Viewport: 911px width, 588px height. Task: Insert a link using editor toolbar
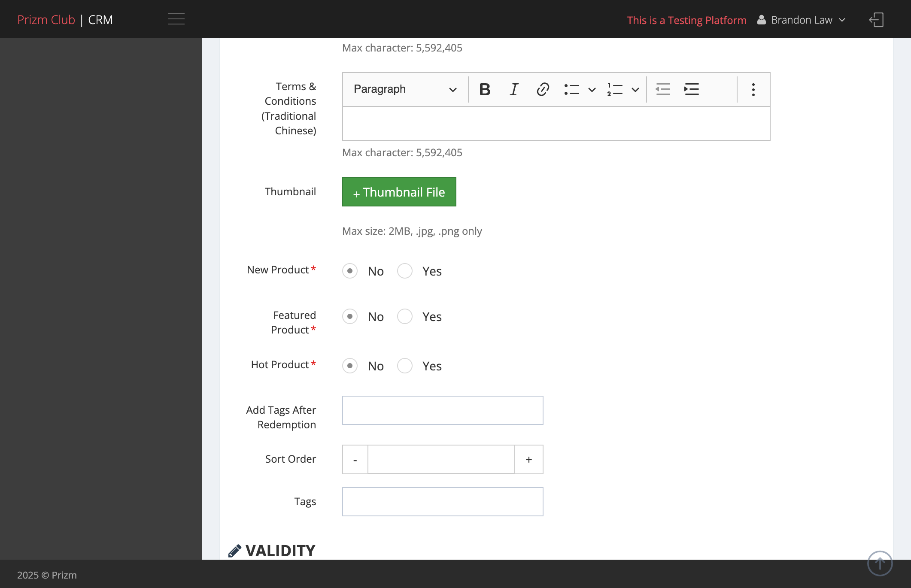coord(543,89)
